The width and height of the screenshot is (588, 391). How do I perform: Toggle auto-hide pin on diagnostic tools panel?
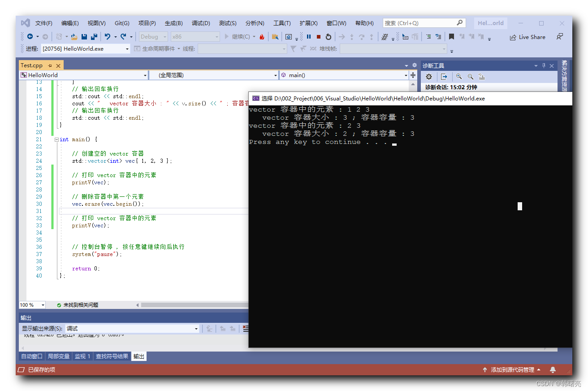pos(544,66)
